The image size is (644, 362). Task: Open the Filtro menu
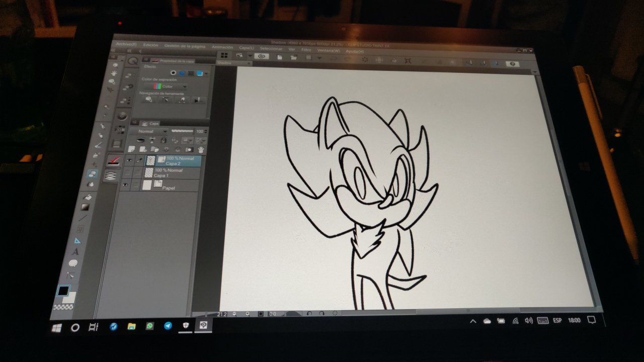coord(306,49)
